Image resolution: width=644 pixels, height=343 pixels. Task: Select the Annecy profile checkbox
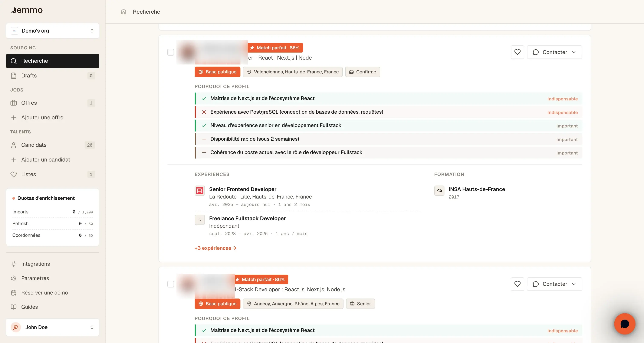tap(171, 284)
